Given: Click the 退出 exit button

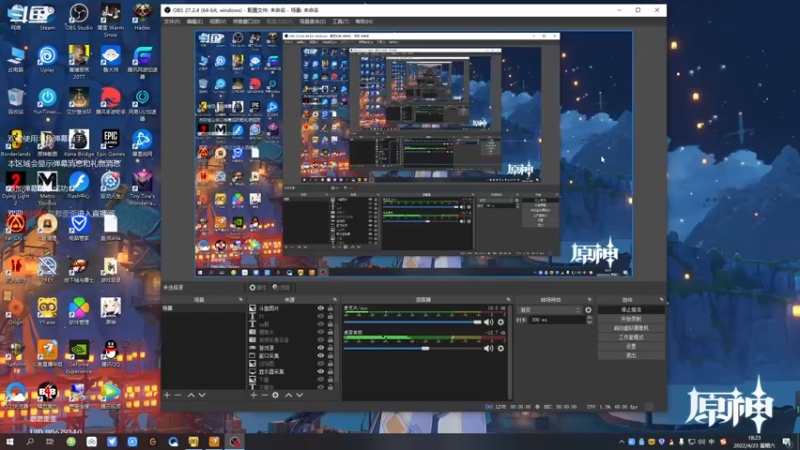Looking at the screenshot, I should click(631, 355).
